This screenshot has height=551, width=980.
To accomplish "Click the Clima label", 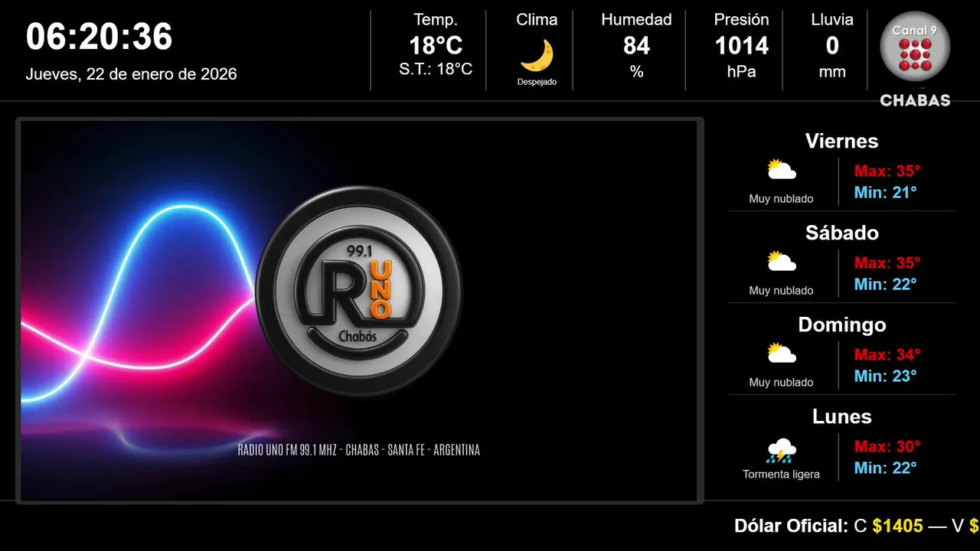I will pos(537,20).
